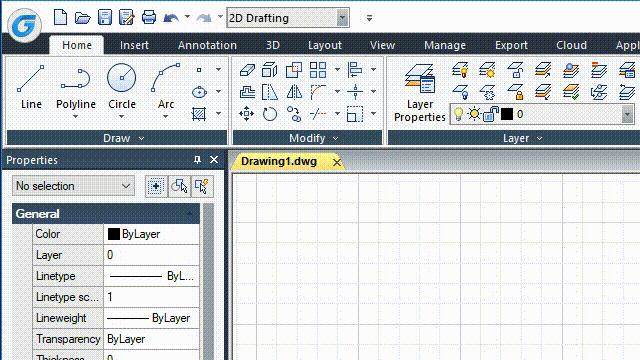Click the Linetype ByL... value
Viewport: 640px width, 360px height.
151,276
